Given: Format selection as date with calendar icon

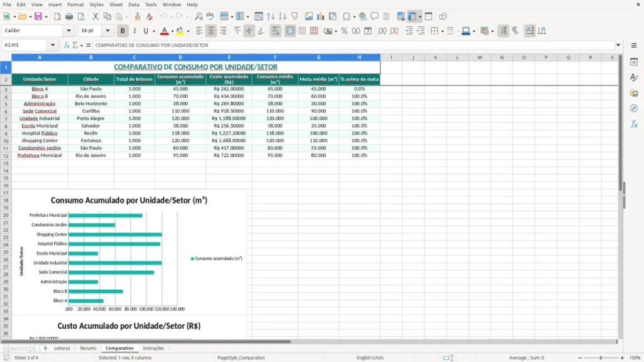Looking at the screenshot, I should click(368, 31).
